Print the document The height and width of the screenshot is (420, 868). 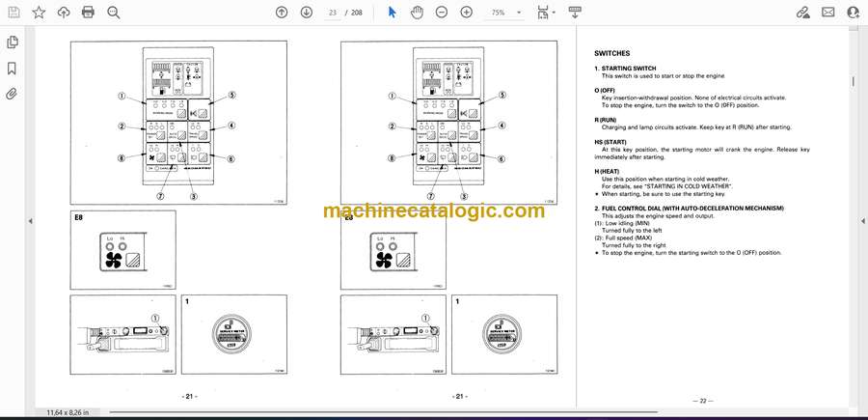88,13
